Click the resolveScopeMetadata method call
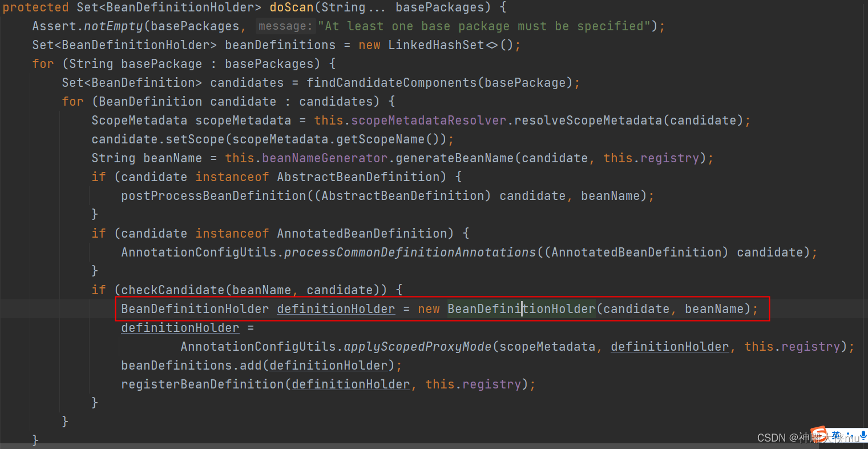868x449 pixels. [588, 121]
